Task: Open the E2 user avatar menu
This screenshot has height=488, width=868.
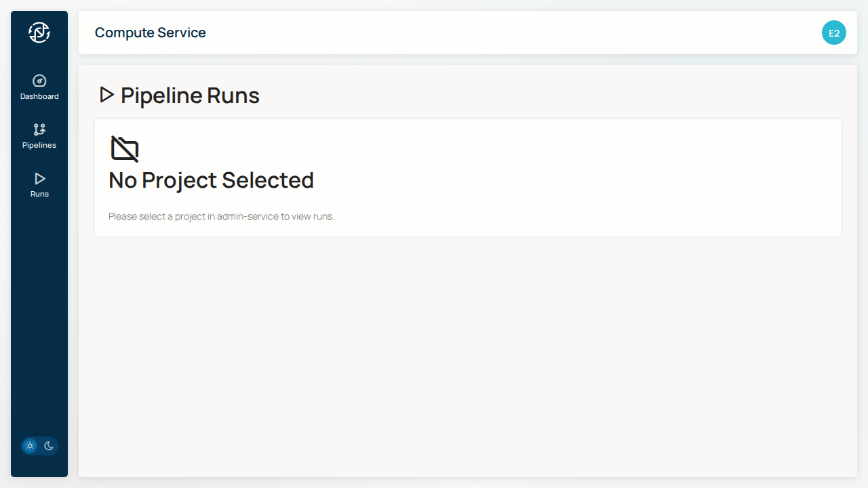Action: click(833, 33)
